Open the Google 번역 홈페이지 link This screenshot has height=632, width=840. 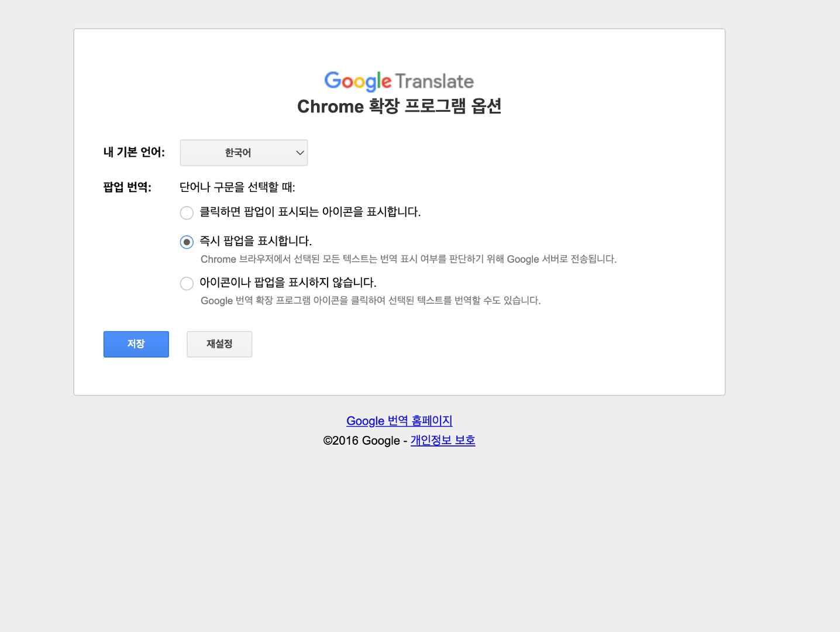point(399,421)
